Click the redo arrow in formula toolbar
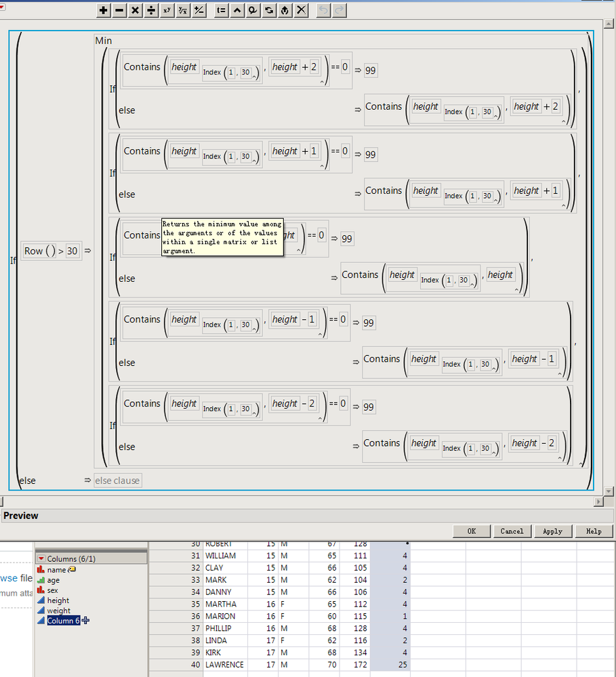Image resolution: width=616 pixels, height=677 pixels. tap(340, 10)
